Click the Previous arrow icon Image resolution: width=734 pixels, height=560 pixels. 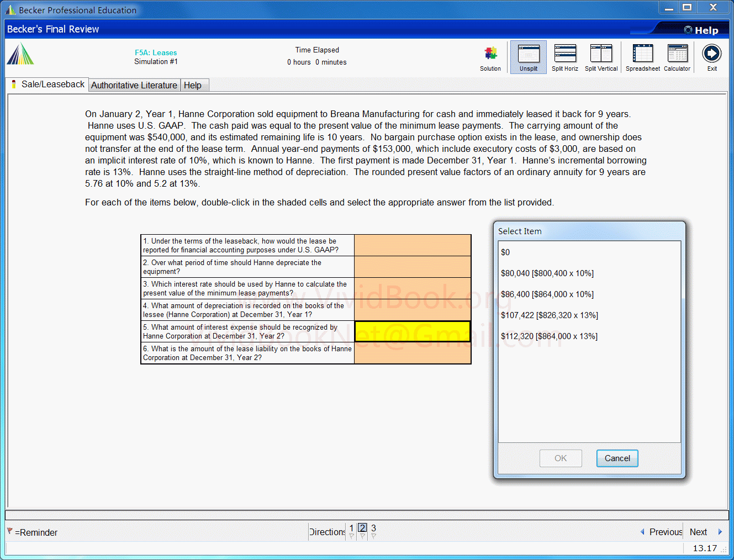[x=642, y=532]
